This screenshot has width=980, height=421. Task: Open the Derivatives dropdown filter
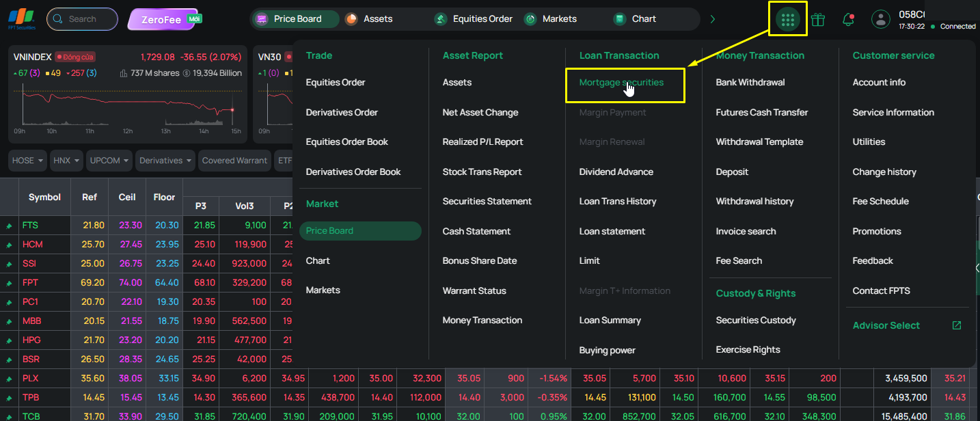[165, 161]
